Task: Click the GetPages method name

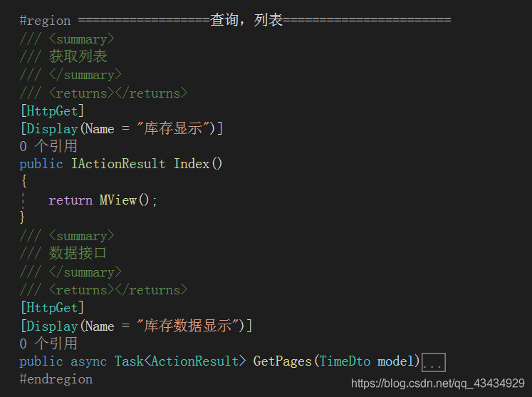Action: click(282, 361)
